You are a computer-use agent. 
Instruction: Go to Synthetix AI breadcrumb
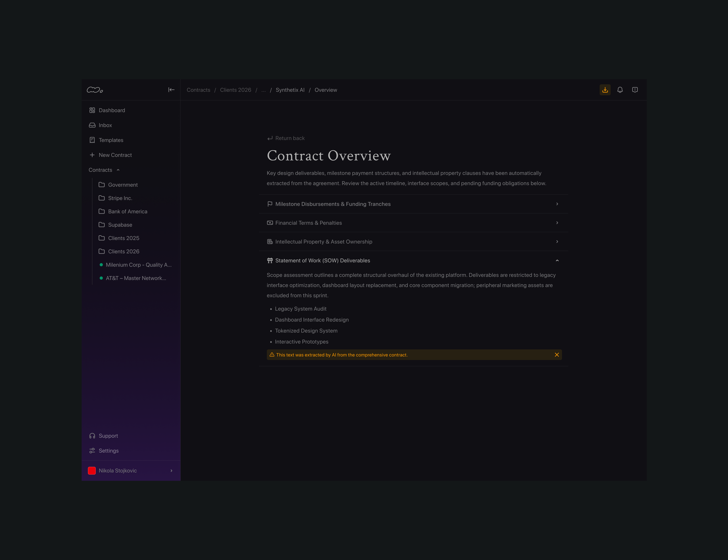[290, 90]
